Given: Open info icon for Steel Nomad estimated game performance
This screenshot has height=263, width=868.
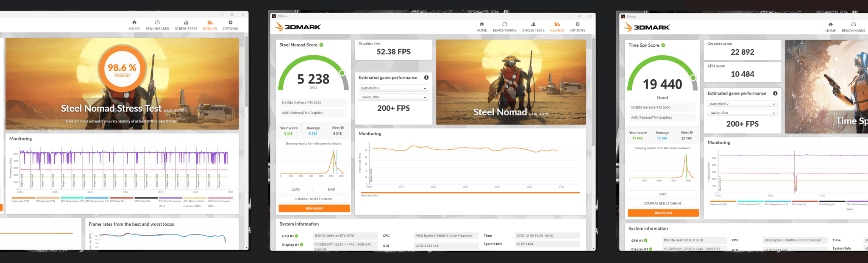Looking at the screenshot, I should (x=426, y=78).
